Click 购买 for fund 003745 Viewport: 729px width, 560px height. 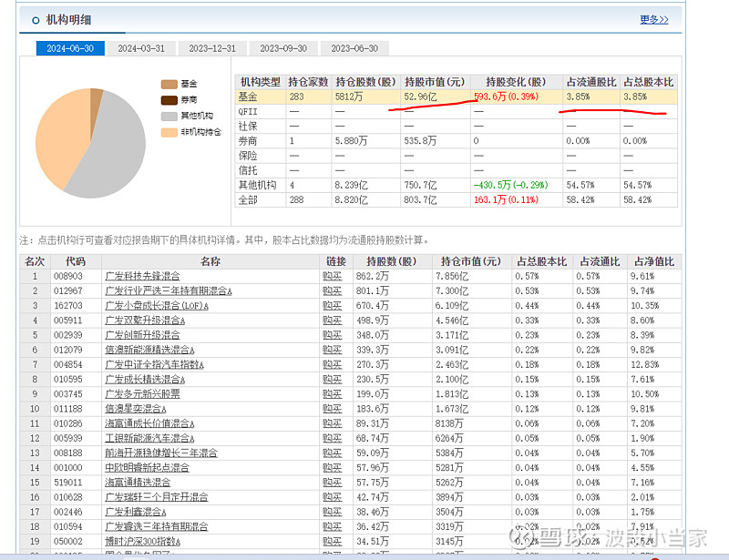333,394
